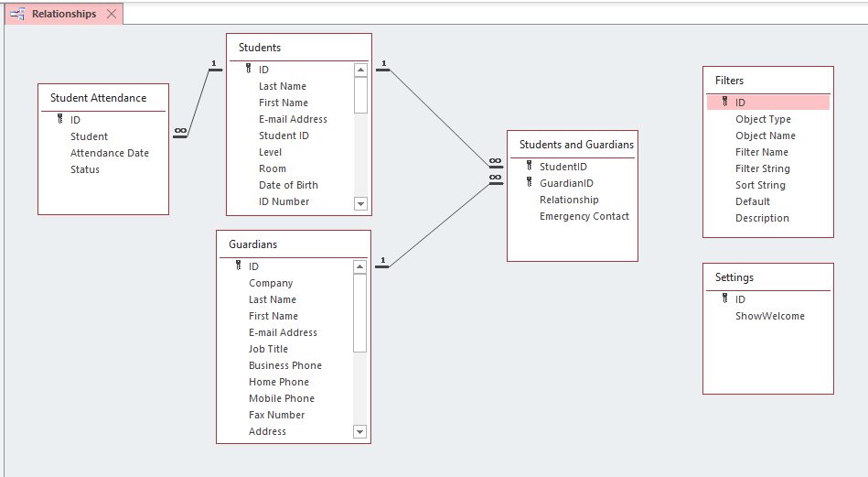
Task: Select Object Type field in Filters
Action: coord(763,119)
